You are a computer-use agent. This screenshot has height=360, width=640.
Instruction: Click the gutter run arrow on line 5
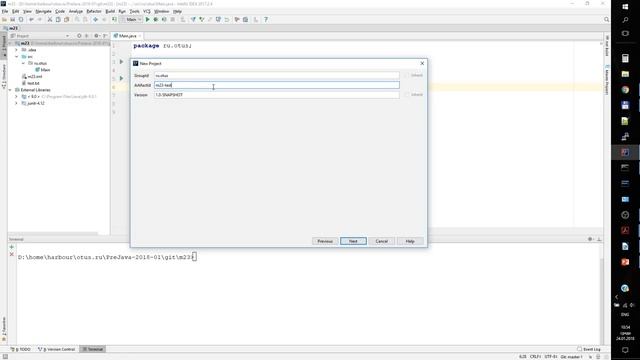[121, 78]
